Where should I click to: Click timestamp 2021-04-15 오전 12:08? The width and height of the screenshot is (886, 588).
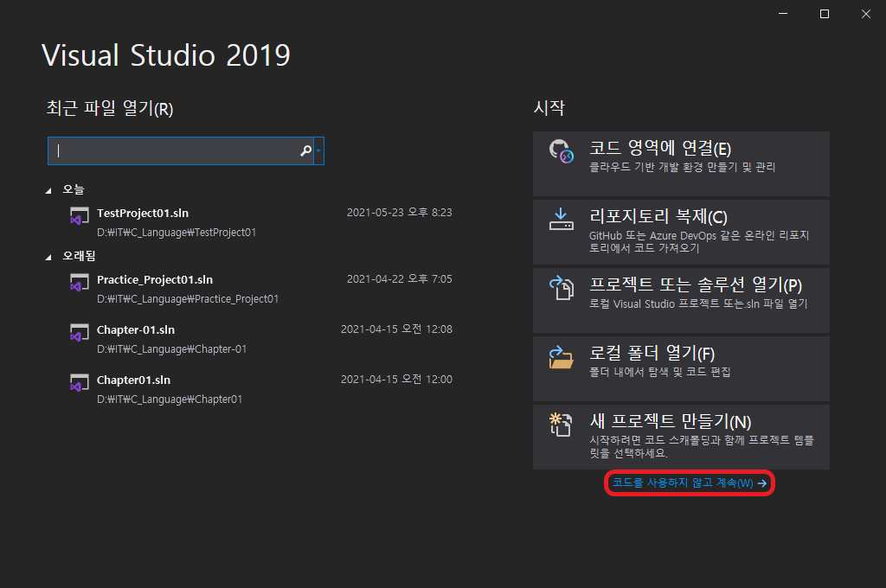tap(396, 329)
